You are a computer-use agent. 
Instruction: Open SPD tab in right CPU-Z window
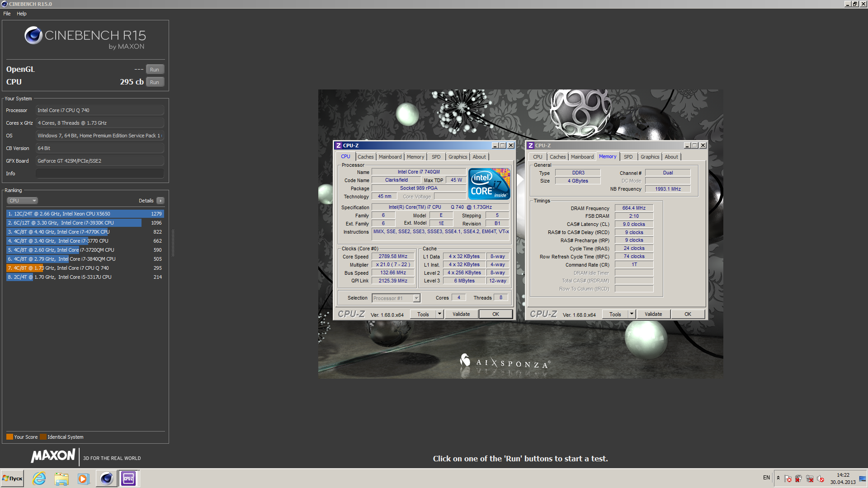(x=628, y=157)
